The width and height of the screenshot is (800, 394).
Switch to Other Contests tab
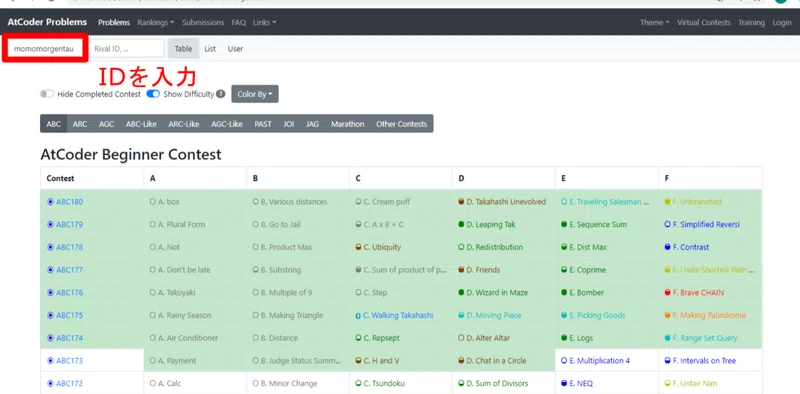point(402,124)
